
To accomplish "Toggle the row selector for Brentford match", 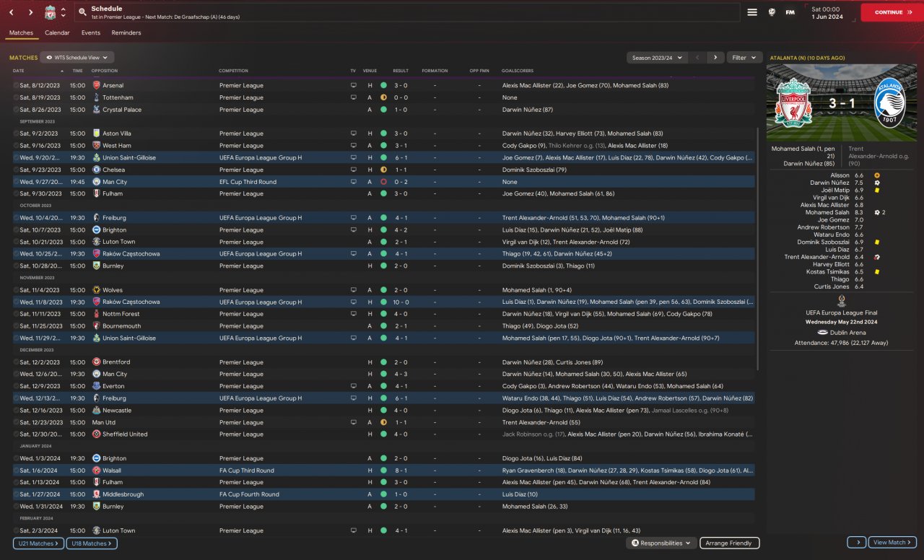I will coord(16,362).
